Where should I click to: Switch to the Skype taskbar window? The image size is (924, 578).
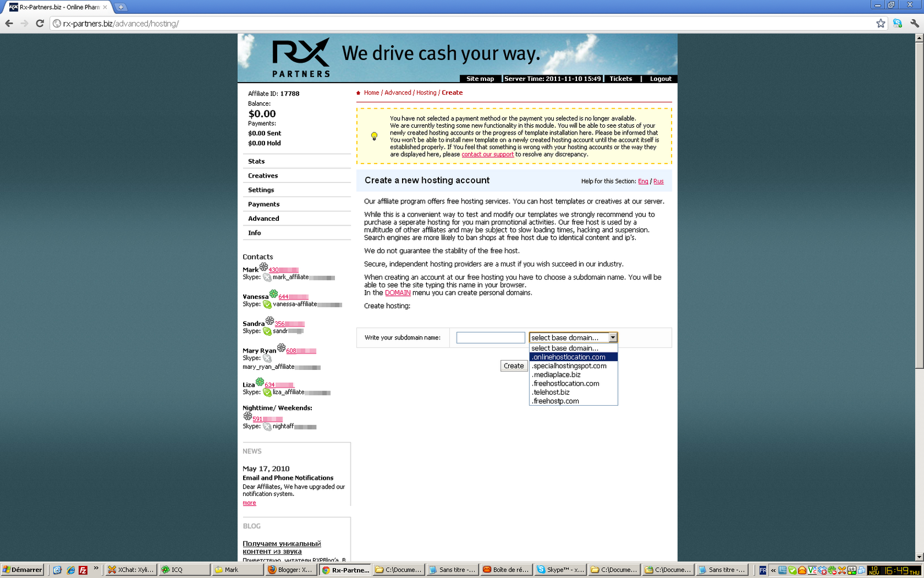pyautogui.click(x=560, y=570)
